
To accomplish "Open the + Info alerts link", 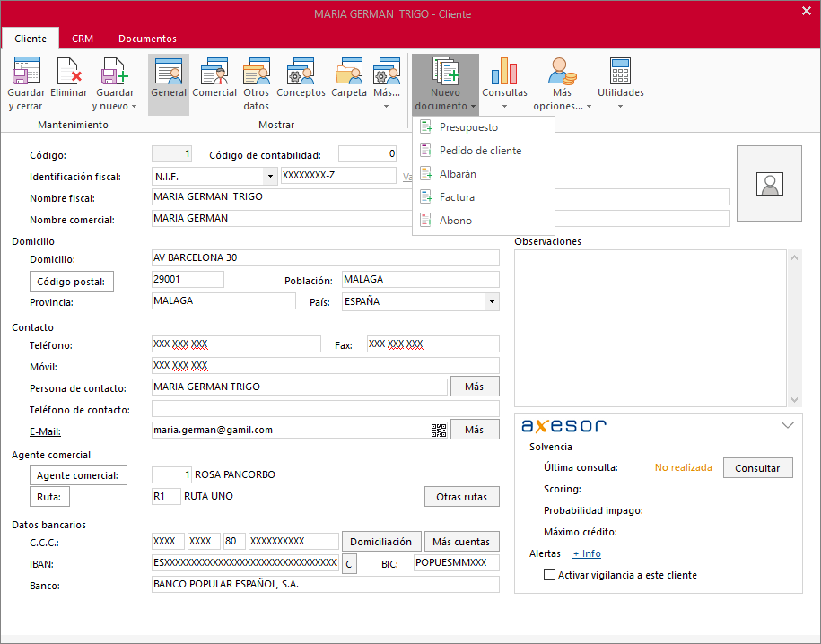I will (x=587, y=553).
